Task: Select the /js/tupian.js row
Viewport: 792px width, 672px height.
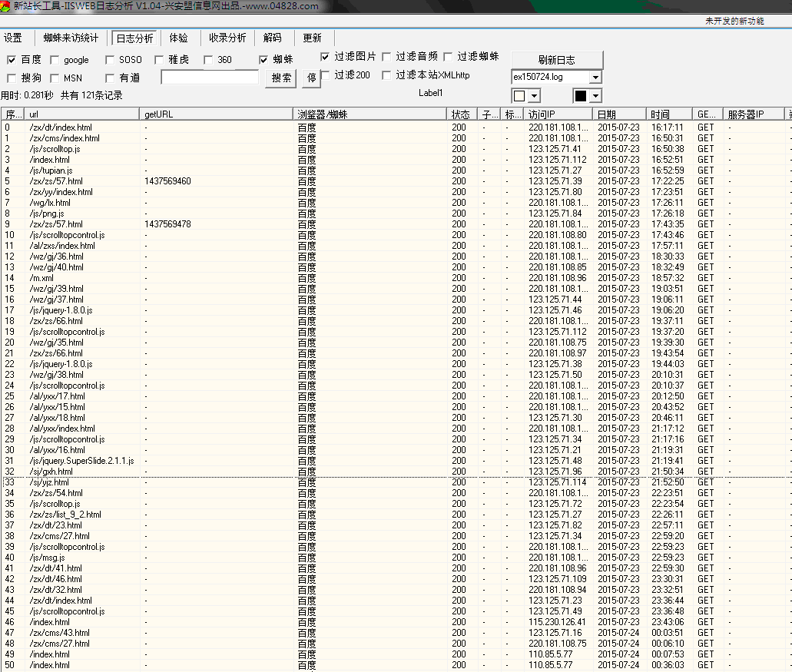Action: [396, 170]
